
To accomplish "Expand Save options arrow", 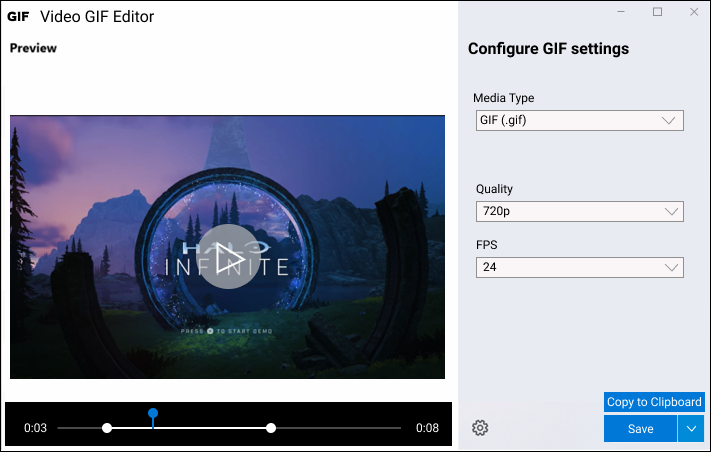I will click(x=691, y=428).
